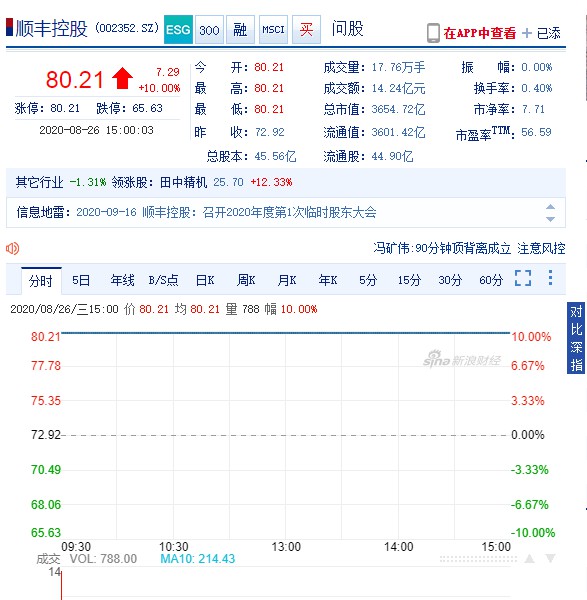Switch to the 60分 tab
The width and height of the screenshot is (587, 600).
[x=491, y=280]
